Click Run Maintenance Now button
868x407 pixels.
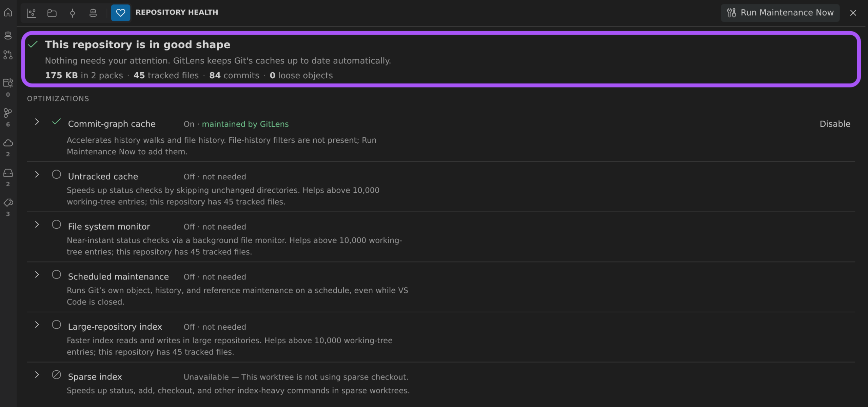click(780, 13)
